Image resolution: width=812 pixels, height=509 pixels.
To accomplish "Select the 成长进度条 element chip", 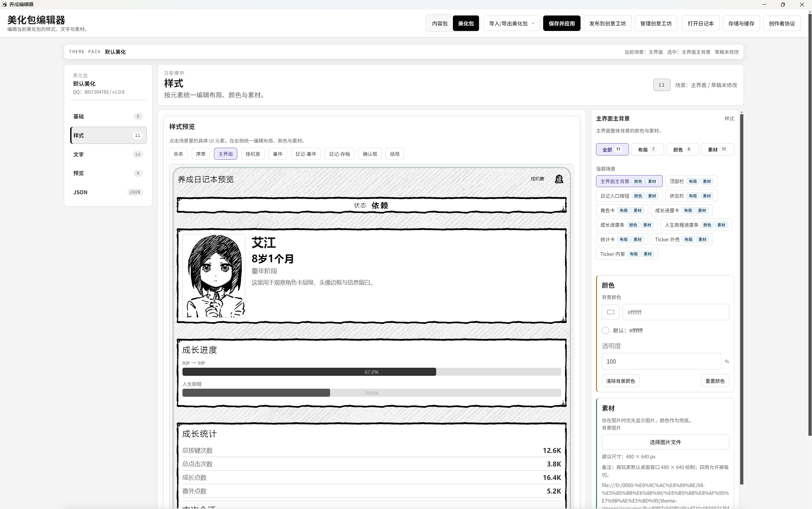I will 627,225.
